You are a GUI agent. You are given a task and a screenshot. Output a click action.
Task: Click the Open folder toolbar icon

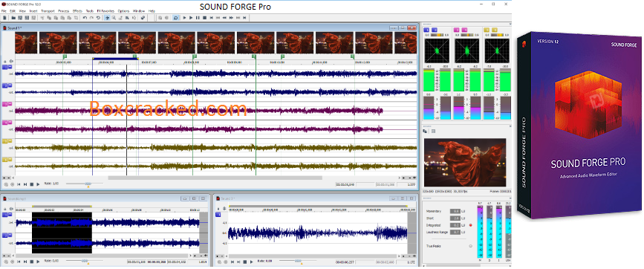pos(13,18)
